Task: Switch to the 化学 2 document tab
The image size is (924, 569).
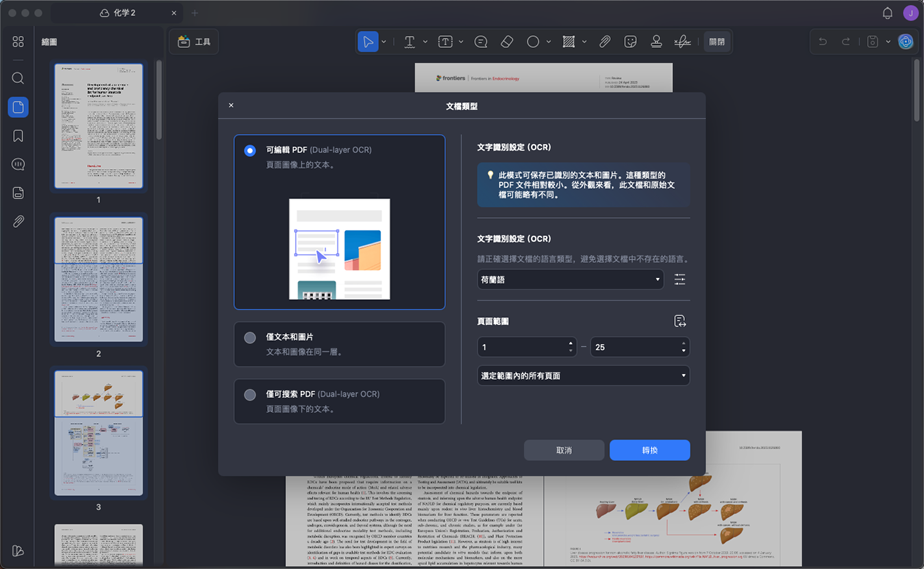Action: [117, 13]
